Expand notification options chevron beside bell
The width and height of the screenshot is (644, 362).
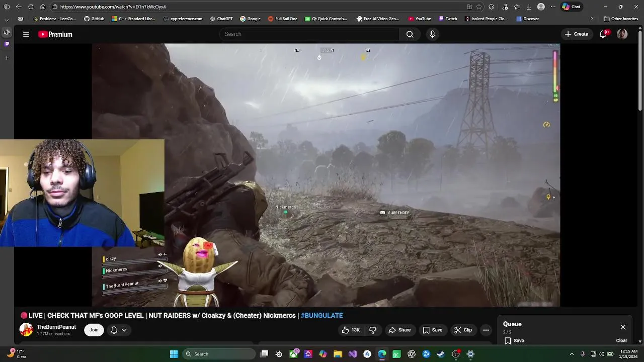point(124,330)
